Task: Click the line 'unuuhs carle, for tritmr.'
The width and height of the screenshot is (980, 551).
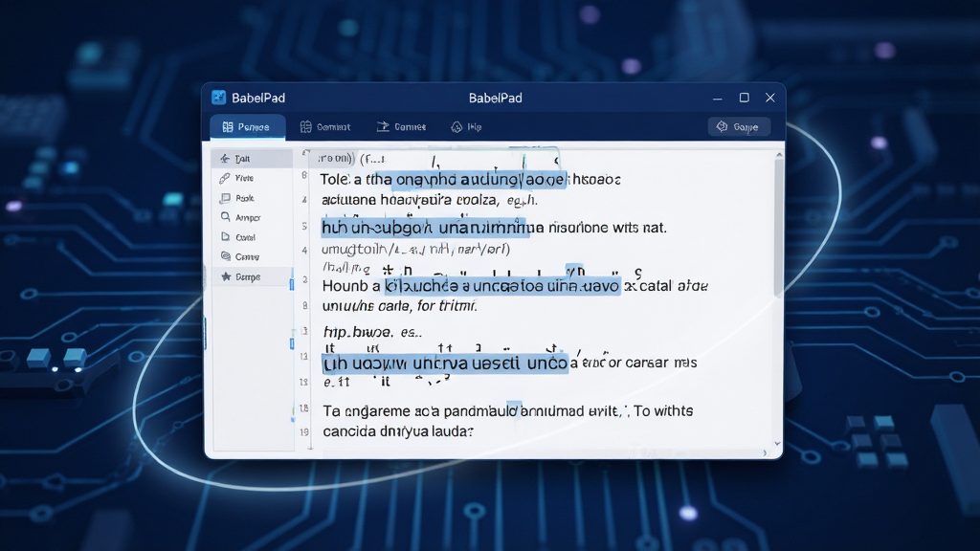Action: point(399,306)
